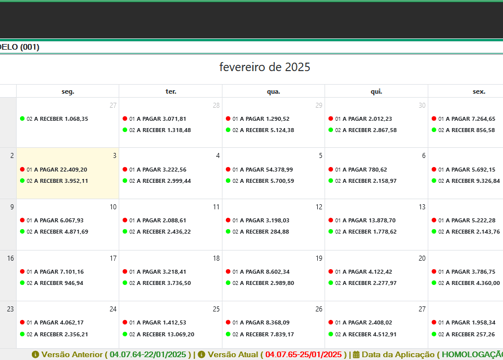This screenshot has height=360, width=503.
Task: Open the A PAGAR 2.408,02 entry
Action: tap(360, 322)
